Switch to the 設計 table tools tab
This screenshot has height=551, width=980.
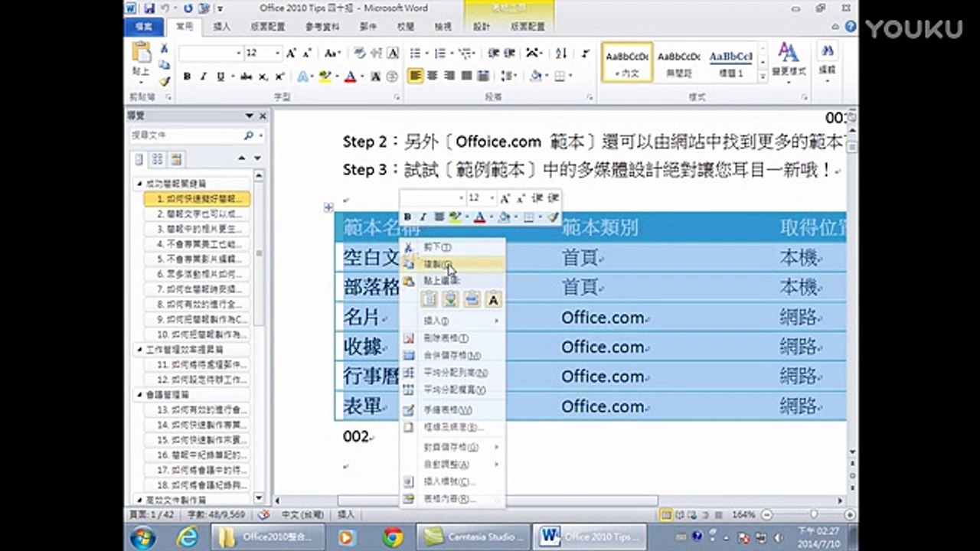click(x=482, y=26)
